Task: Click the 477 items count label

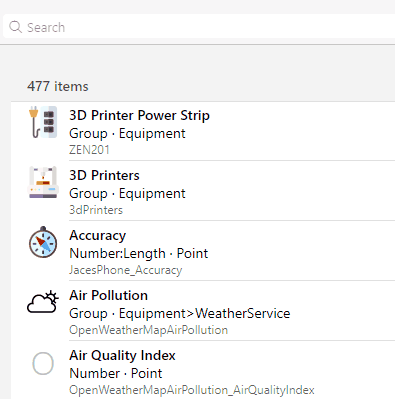Action: [58, 86]
